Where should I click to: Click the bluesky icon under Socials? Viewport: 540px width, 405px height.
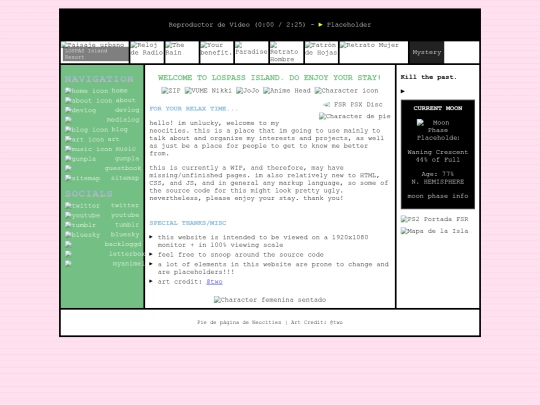point(83,235)
